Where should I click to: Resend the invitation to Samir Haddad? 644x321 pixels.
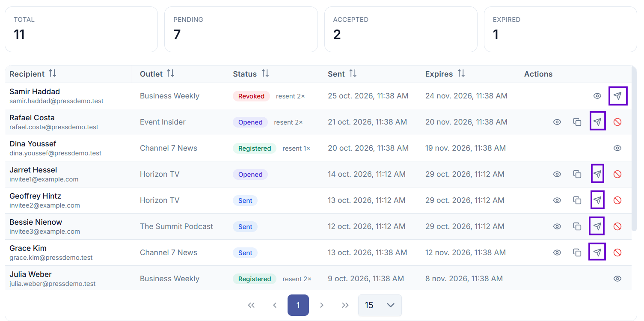click(617, 96)
